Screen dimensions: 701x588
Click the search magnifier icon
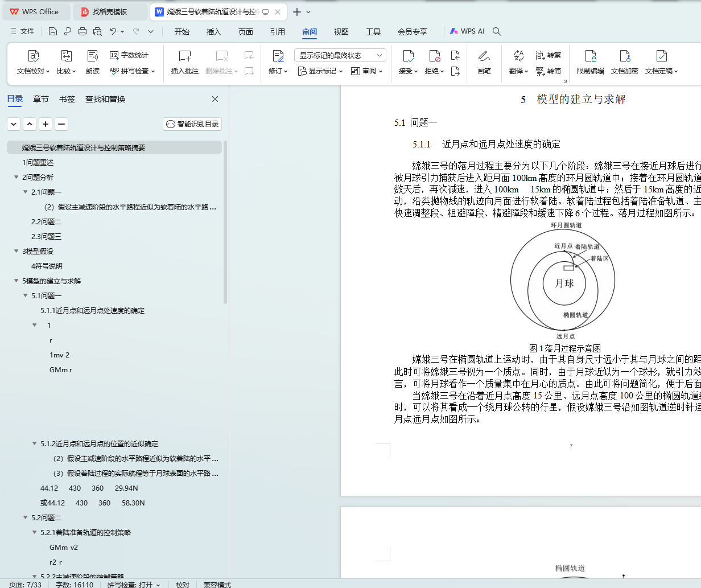497,31
